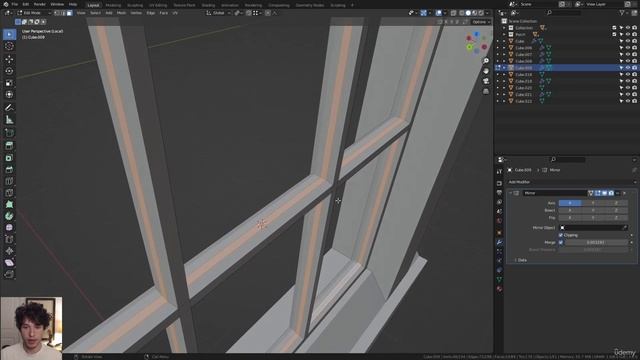This screenshot has height=360, width=640.
Task: Open the Vertex menu in viewport header
Action: [136, 13]
